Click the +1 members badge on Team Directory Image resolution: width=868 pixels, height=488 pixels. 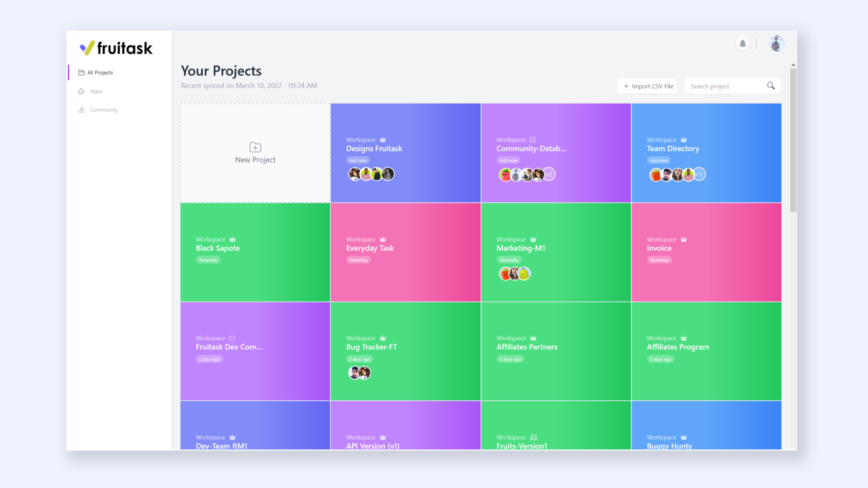699,174
